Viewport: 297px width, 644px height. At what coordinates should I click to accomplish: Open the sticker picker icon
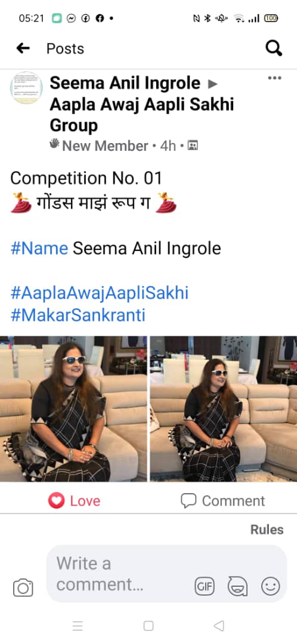coord(238,587)
